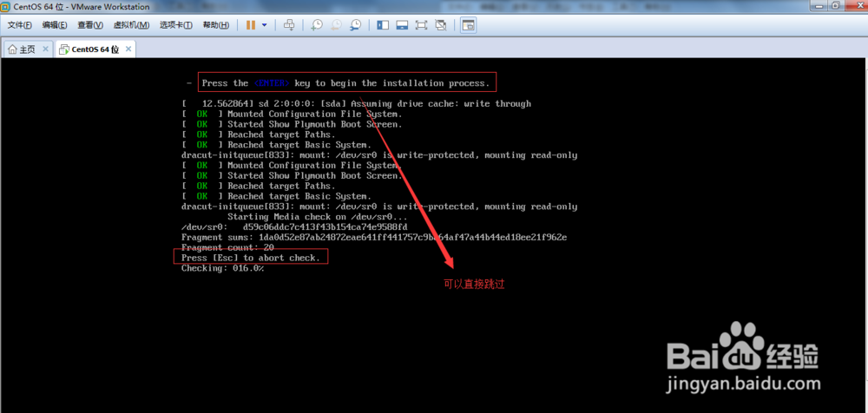This screenshot has width=868, height=413.
Task: Click the send Ctrl+Alt+Del icon
Action: [x=288, y=25]
